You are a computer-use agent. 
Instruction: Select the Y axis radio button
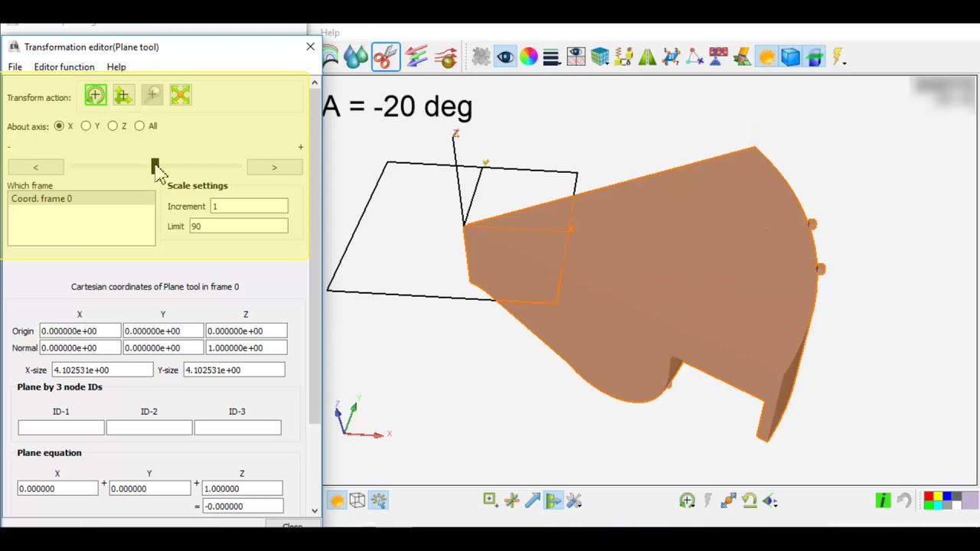[x=86, y=126]
